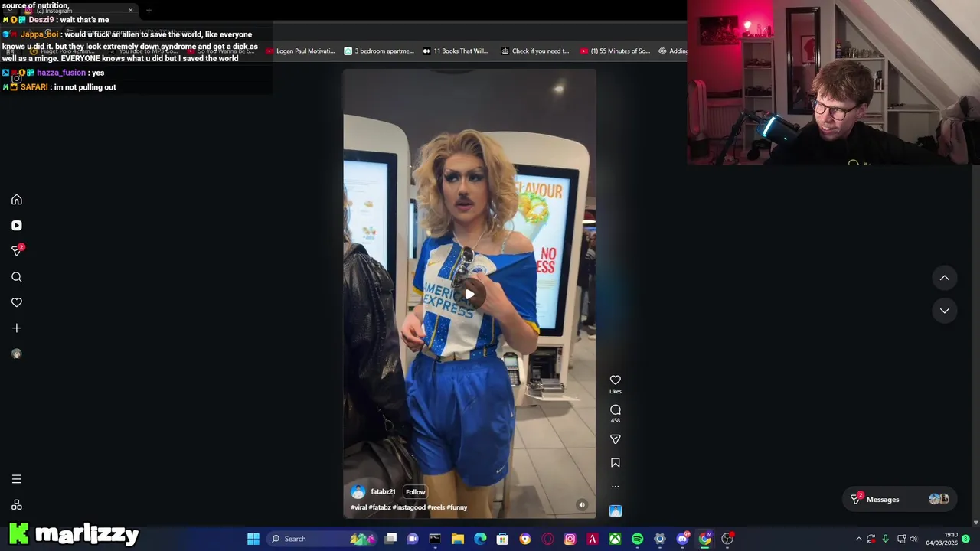Open Spotify from the taskbar
Viewport: 980px width, 551px height.
pos(637,539)
